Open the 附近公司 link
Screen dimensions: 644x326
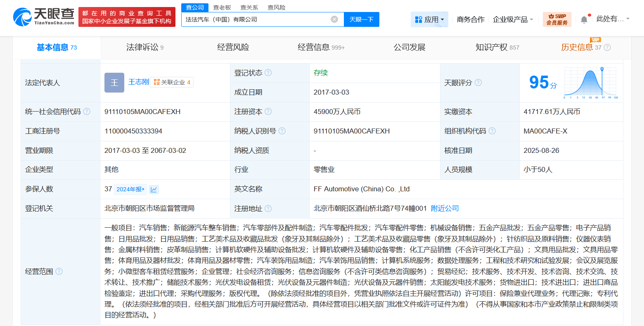(x=445, y=208)
